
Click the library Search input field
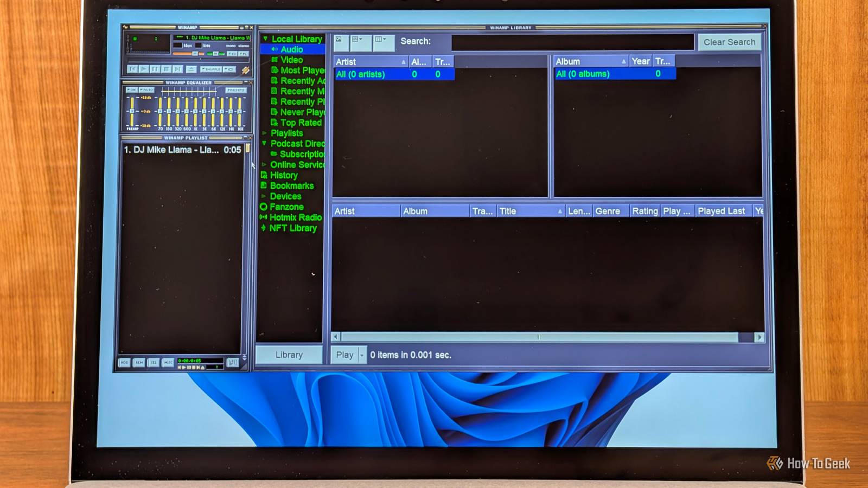click(x=572, y=42)
